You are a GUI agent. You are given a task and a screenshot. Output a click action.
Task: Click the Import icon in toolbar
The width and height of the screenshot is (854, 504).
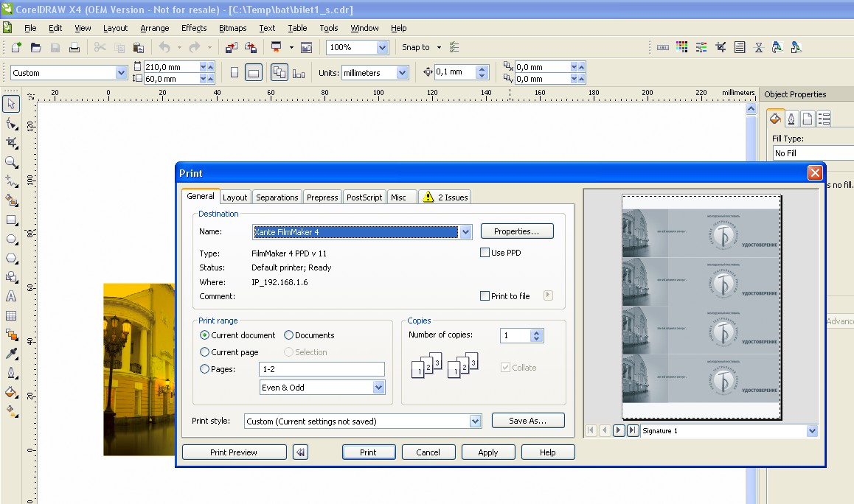tap(231, 47)
